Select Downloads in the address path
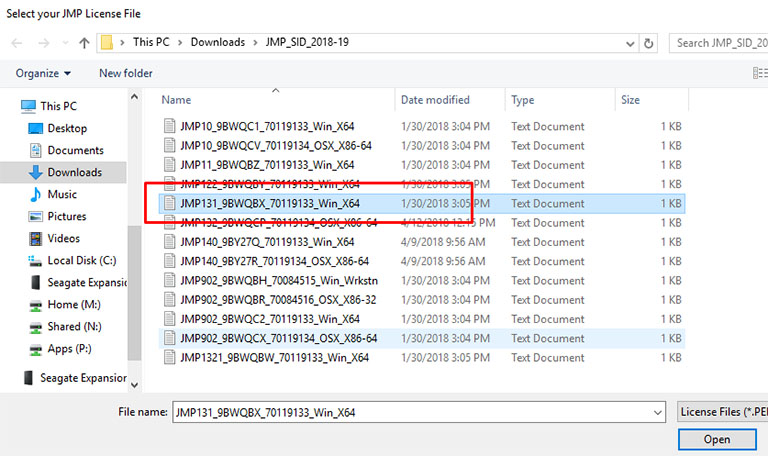 217,42
